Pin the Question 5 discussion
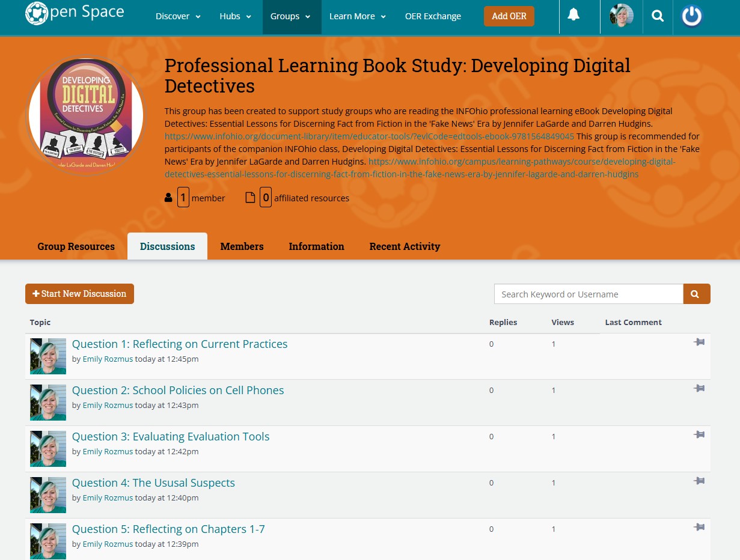The image size is (740, 560). [x=699, y=527]
